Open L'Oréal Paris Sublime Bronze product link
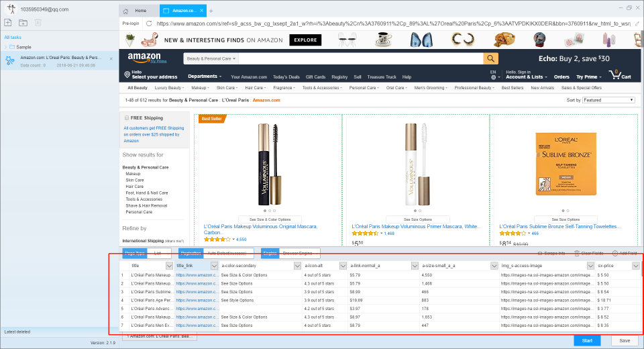This screenshot has width=644, height=349. (559, 226)
